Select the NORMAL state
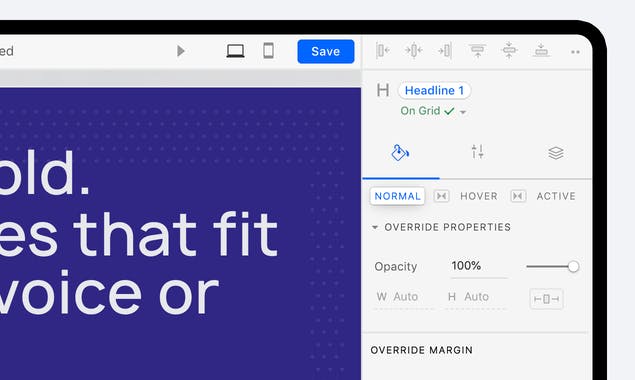The image size is (635, 380). pos(397,196)
